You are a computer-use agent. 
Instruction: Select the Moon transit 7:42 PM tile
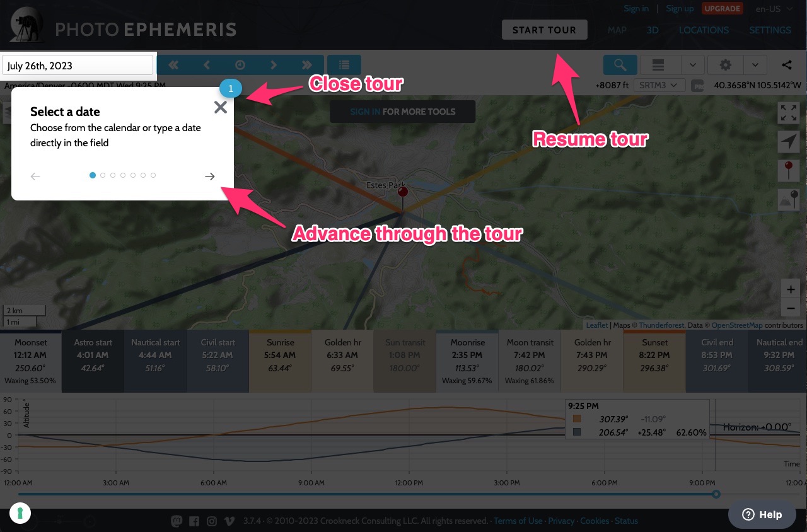point(530,361)
